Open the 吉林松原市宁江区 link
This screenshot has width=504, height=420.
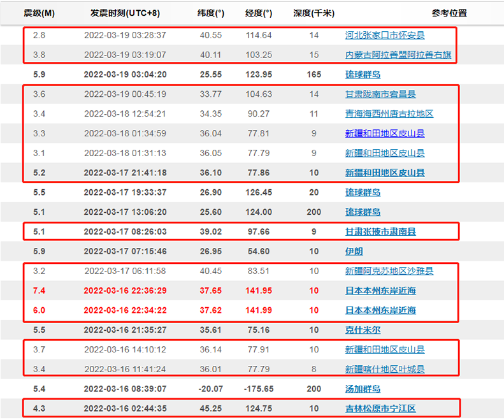(x=380, y=409)
